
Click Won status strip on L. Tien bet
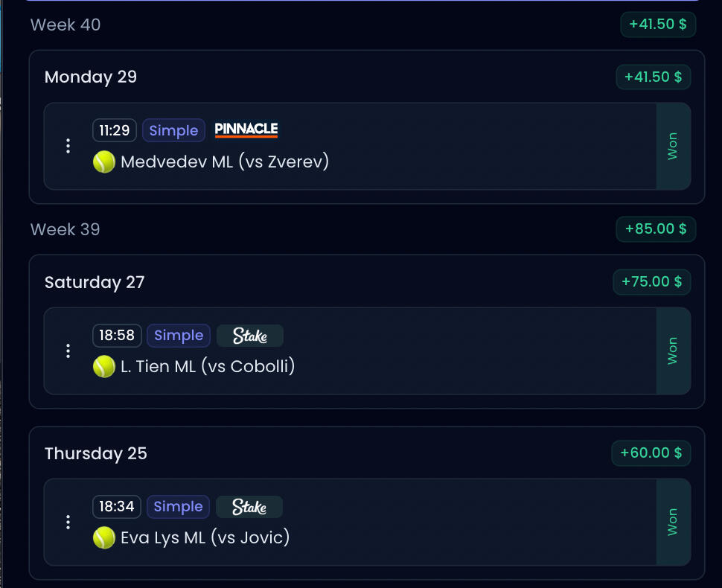[x=673, y=351]
